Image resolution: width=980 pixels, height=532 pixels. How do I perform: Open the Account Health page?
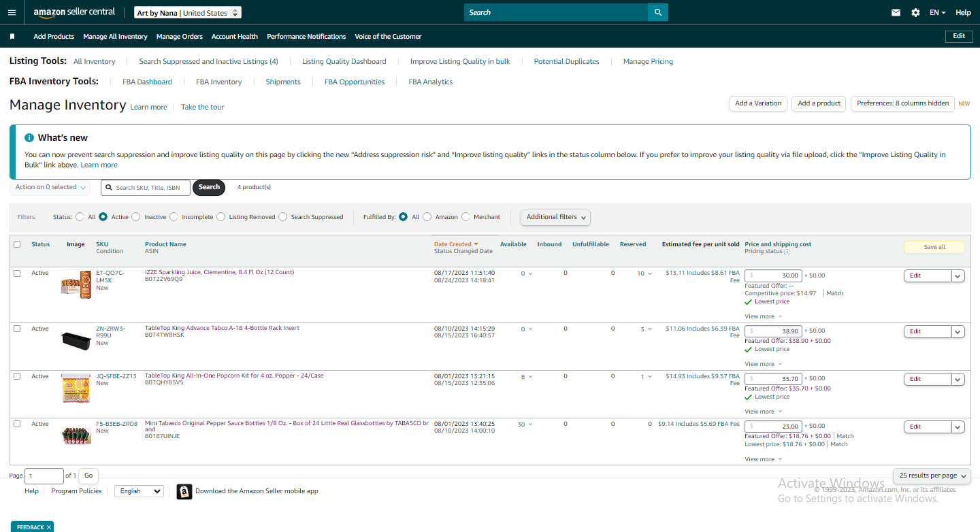[x=235, y=37]
